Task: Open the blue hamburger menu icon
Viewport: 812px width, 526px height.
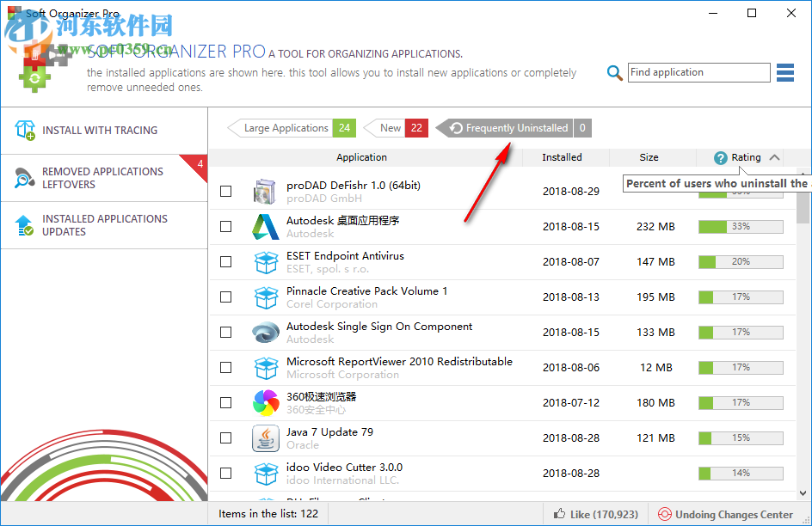Action: (x=784, y=72)
